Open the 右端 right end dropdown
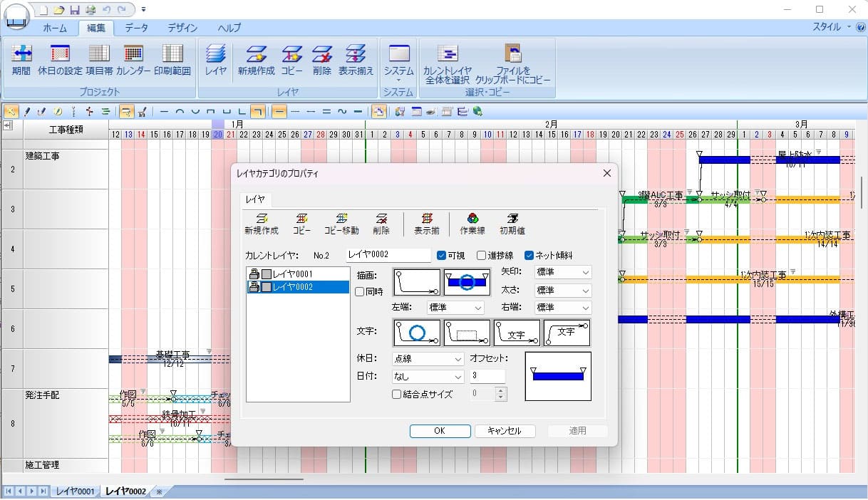The height and width of the screenshot is (500, 868). [562, 308]
